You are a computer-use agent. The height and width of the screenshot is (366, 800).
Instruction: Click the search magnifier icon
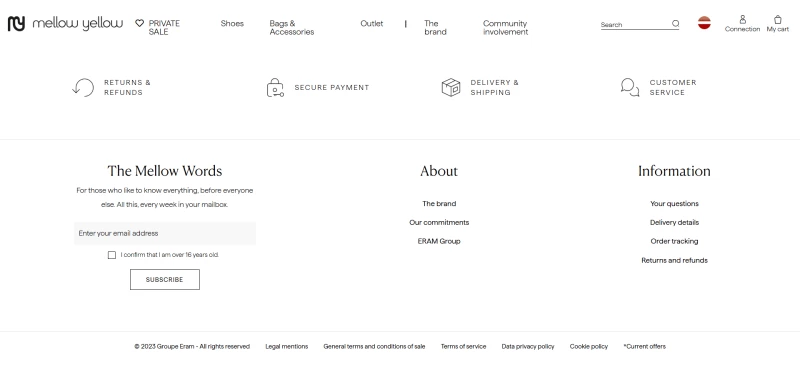click(x=676, y=23)
